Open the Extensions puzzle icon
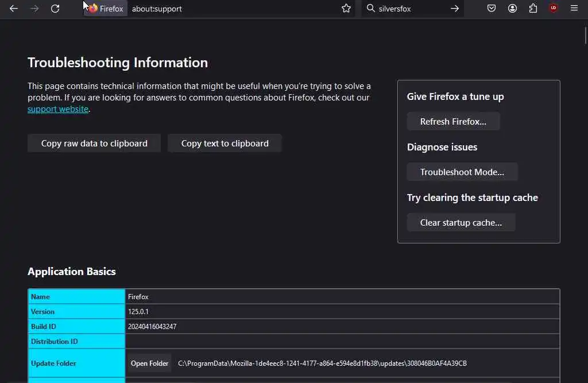This screenshot has width=588, height=383. click(x=533, y=8)
